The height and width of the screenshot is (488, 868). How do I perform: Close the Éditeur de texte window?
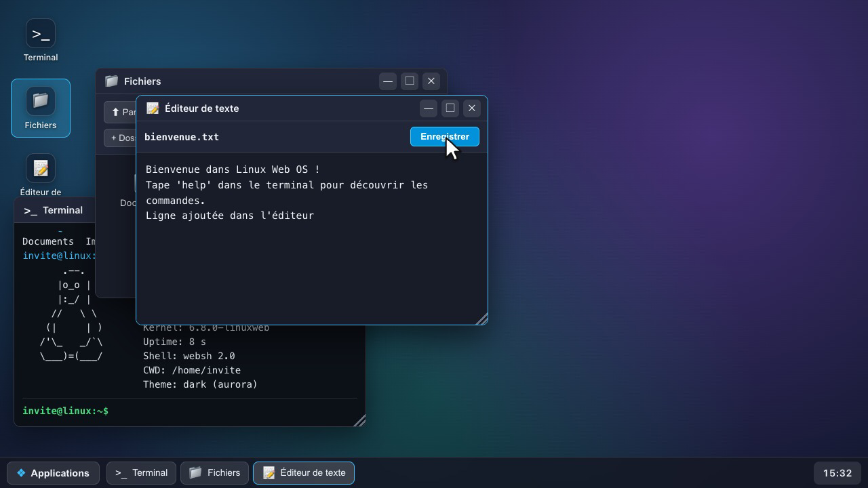tap(472, 108)
